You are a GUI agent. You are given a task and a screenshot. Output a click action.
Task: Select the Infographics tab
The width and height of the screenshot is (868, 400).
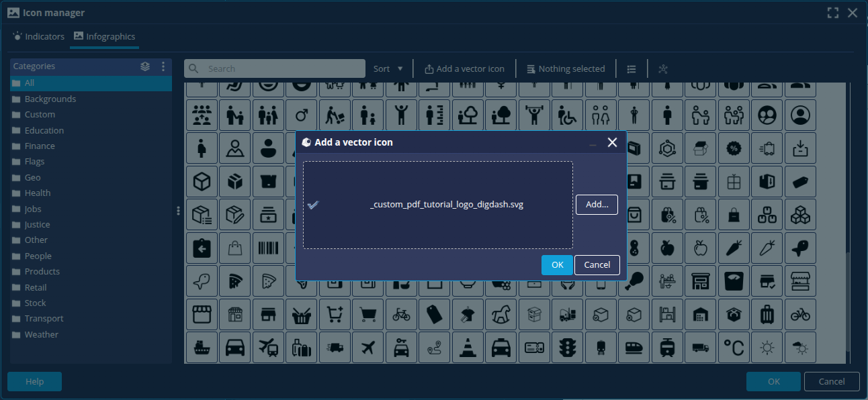[x=104, y=37]
